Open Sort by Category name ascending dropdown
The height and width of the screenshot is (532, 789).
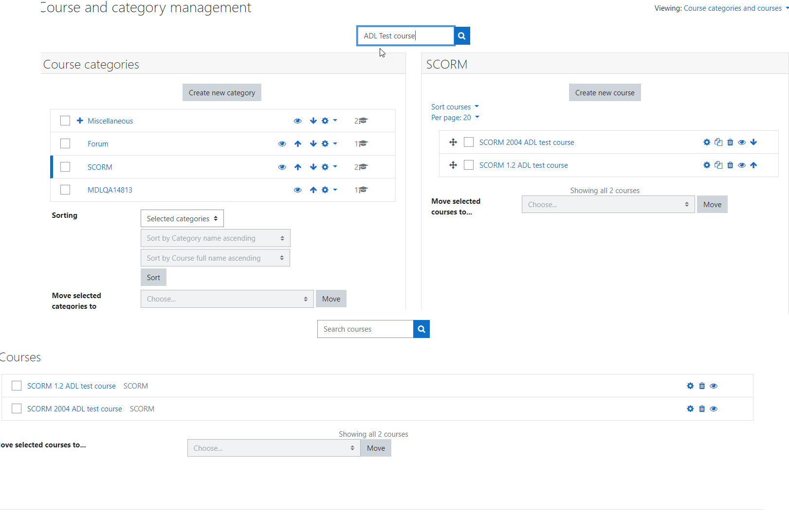215,238
